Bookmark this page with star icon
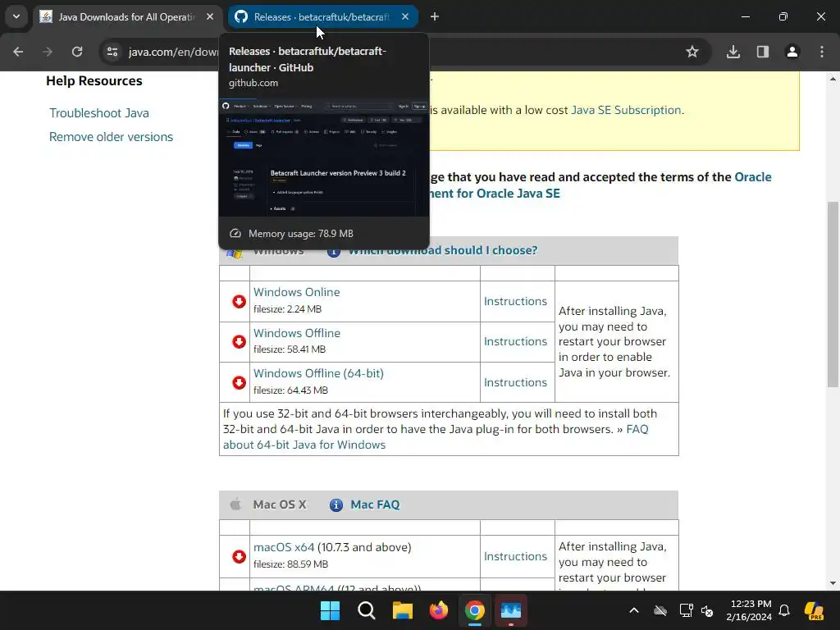The height and width of the screenshot is (630, 840). pyautogui.click(x=692, y=52)
